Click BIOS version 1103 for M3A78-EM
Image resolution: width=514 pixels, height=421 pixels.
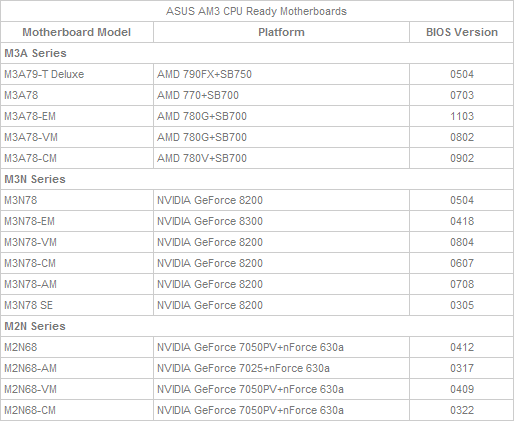pos(462,116)
